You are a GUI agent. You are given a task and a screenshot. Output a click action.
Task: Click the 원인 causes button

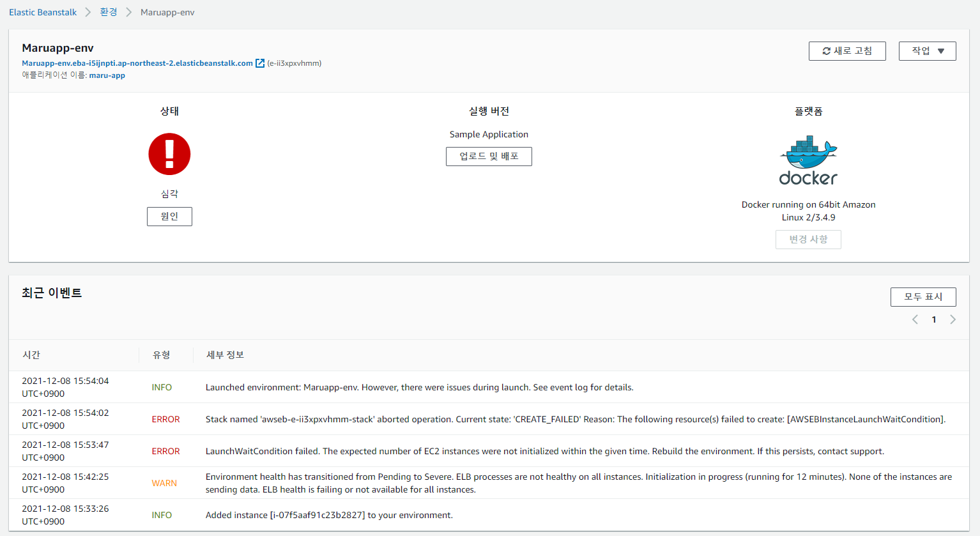(x=169, y=217)
